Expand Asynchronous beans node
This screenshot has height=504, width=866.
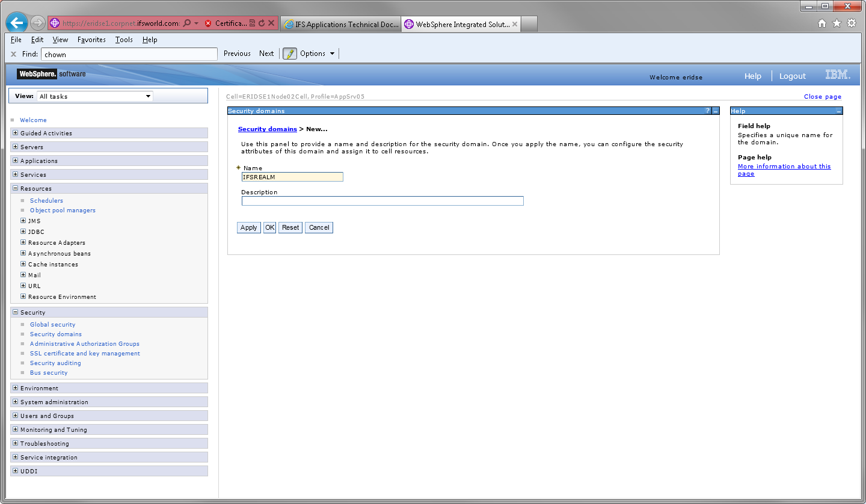click(23, 253)
